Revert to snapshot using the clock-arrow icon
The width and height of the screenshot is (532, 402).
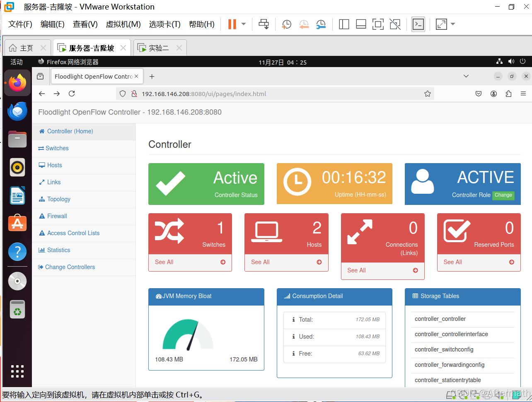pos(304,24)
